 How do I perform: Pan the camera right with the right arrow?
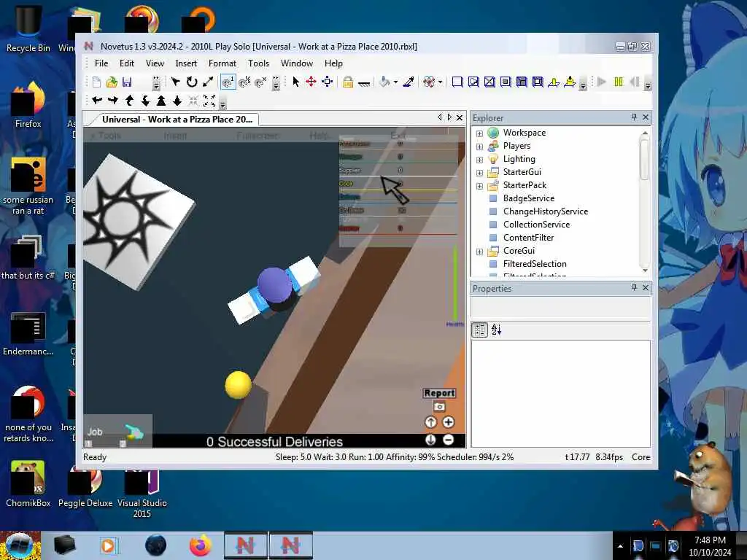pos(113,100)
